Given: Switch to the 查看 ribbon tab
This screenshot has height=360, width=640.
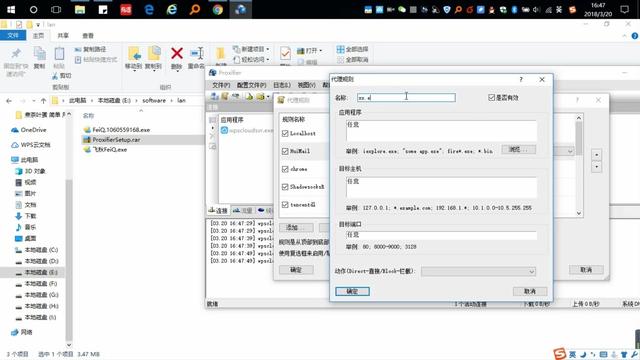Looking at the screenshot, I should click(88, 36).
